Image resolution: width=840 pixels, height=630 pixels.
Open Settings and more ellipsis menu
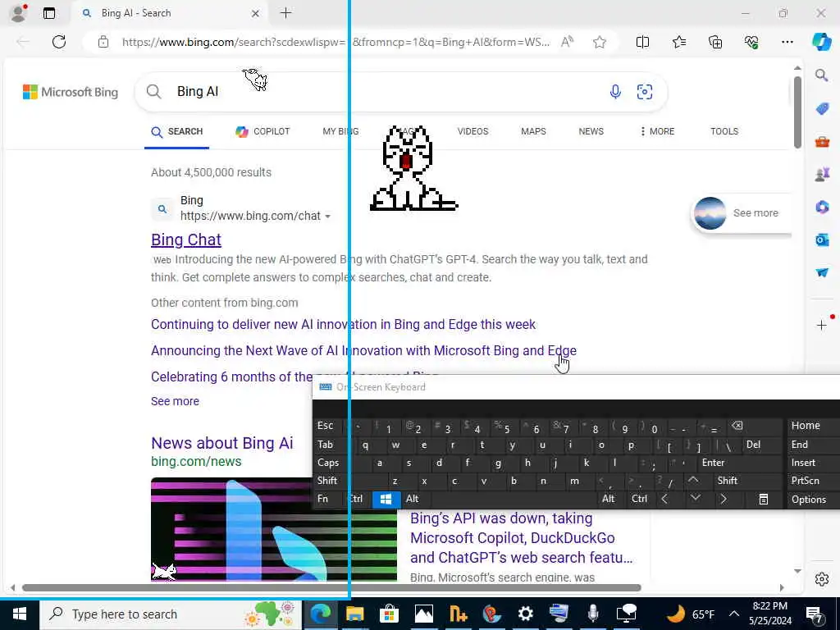787,42
